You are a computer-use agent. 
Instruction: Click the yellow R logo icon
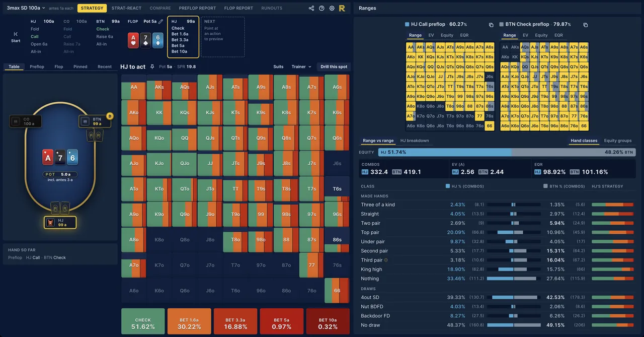342,8
